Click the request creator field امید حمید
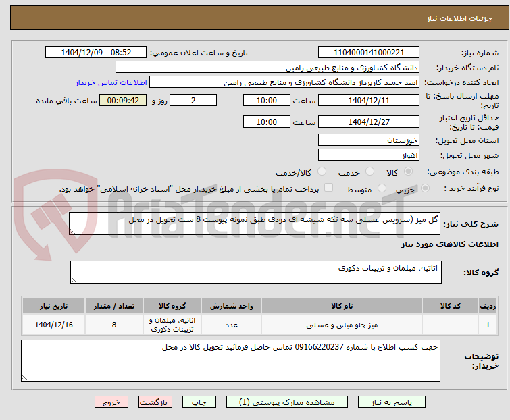This screenshot has height=420, width=510. click(284, 82)
